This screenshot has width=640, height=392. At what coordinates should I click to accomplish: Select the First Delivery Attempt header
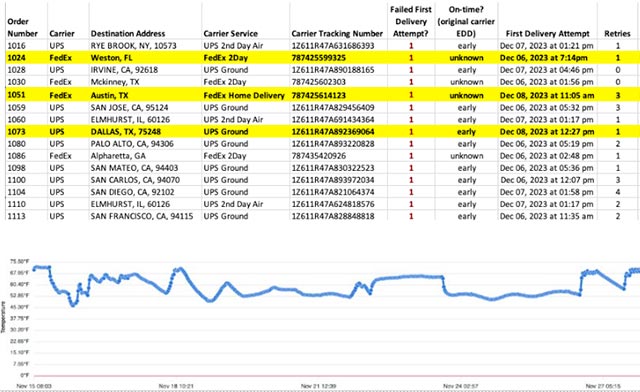(547, 33)
